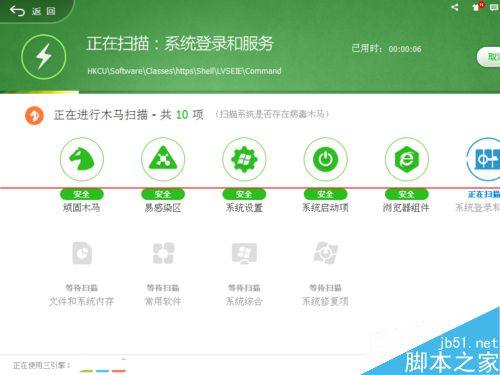Open the feedback message icon
The width and height of the screenshot is (500, 375).
point(494,7)
